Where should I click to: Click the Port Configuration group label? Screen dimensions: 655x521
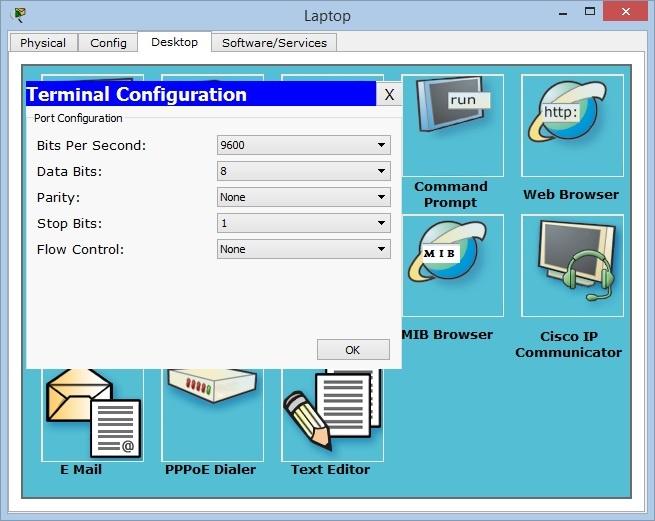(x=78, y=118)
